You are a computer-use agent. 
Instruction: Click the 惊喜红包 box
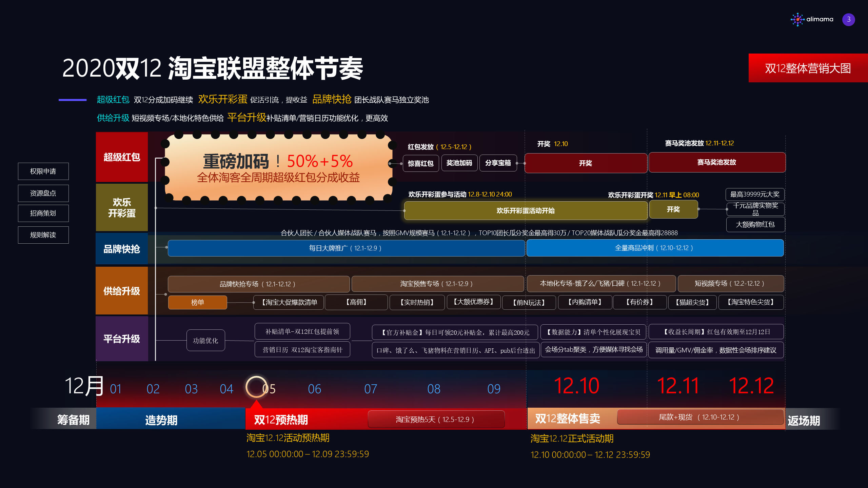[420, 163]
